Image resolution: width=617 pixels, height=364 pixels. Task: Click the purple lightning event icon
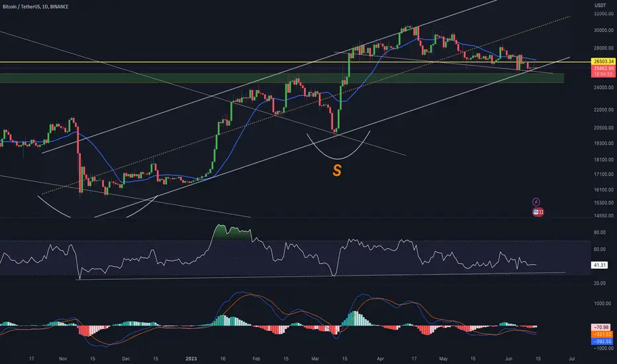pyautogui.click(x=536, y=202)
